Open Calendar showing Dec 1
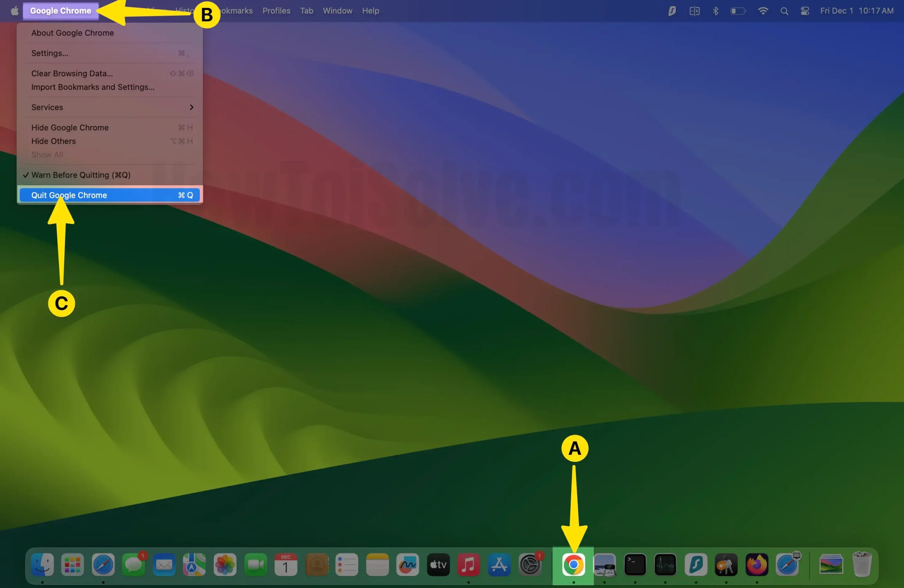904x588 pixels. point(286,564)
